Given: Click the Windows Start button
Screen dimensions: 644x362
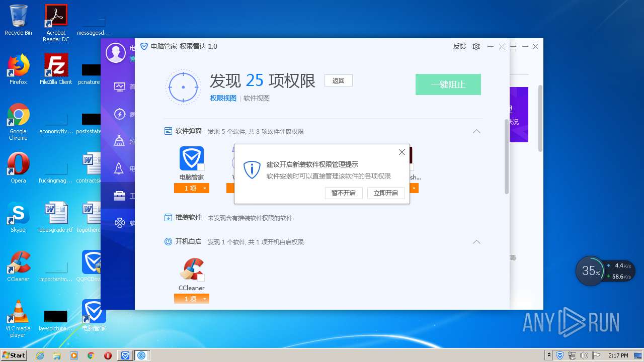Looking at the screenshot, I should point(14,355).
